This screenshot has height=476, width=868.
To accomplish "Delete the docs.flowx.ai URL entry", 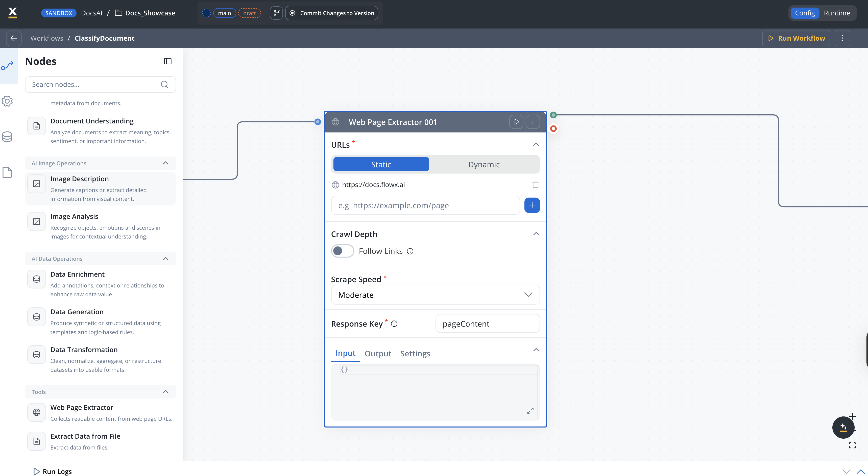I will tap(535, 184).
